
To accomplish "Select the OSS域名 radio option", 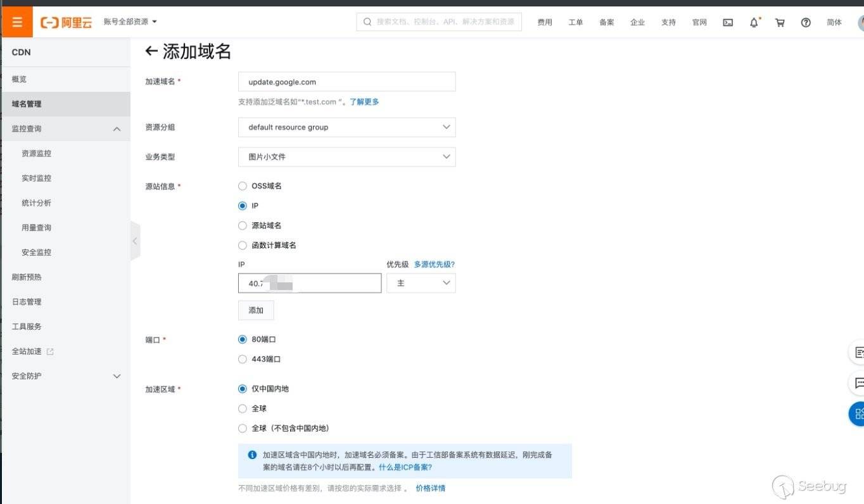I will point(243,186).
